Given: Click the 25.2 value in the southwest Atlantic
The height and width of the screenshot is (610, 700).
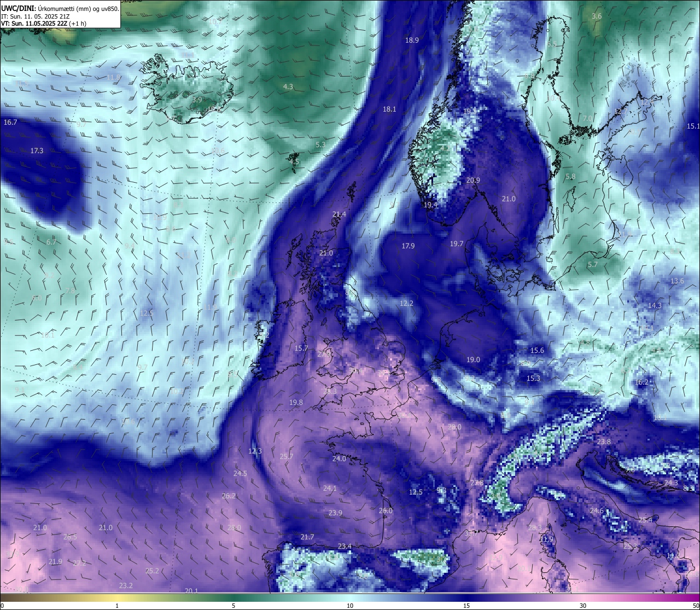Looking at the screenshot, I should (x=152, y=571).
